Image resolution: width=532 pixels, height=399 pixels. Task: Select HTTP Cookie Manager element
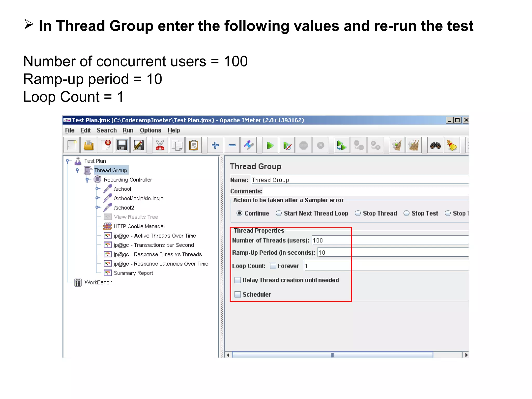[139, 226]
